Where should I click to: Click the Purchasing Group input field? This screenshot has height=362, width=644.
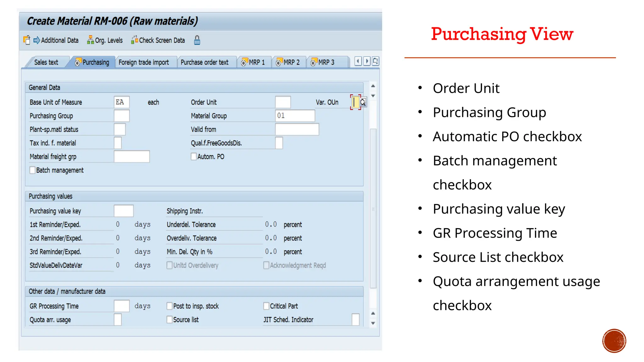coord(122,116)
